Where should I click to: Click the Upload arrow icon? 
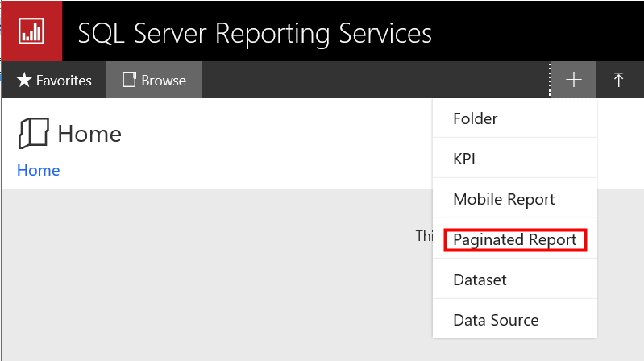click(618, 80)
